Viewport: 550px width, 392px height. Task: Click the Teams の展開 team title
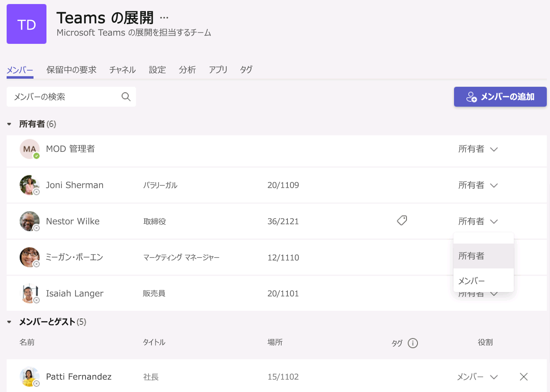[x=105, y=18]
